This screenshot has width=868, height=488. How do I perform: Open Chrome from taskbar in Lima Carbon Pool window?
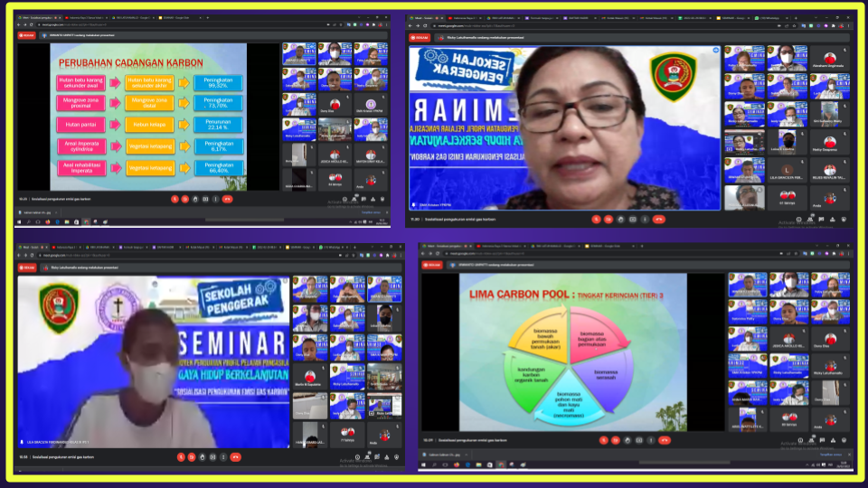[x=500, y=465]
